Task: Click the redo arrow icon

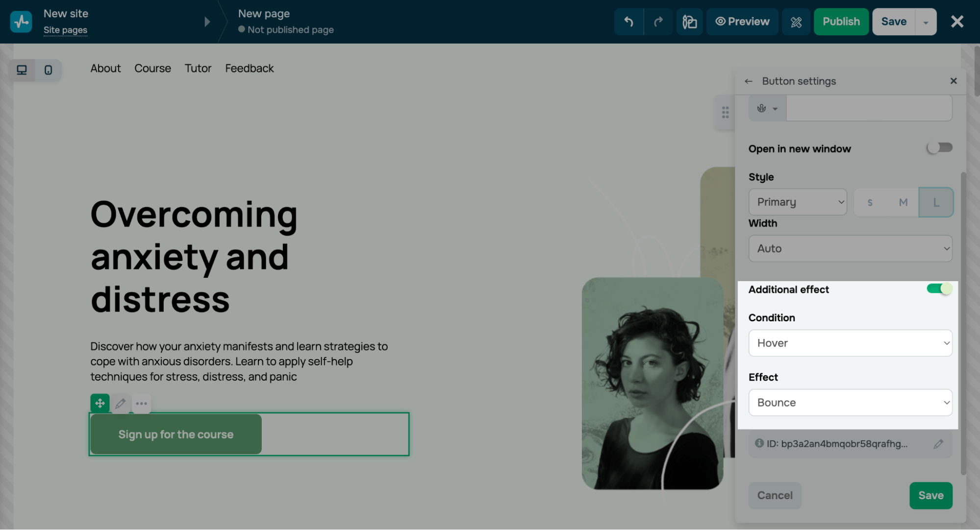Action: coord(658,22)
